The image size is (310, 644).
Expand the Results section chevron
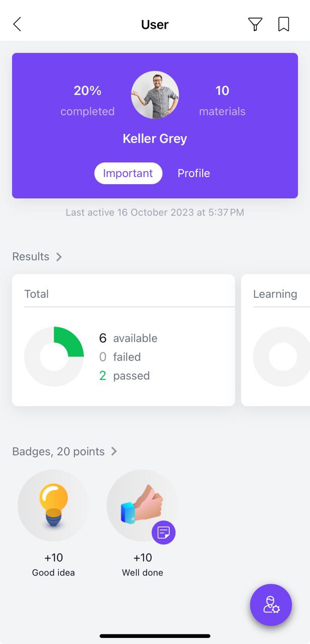tap(59, 257)
